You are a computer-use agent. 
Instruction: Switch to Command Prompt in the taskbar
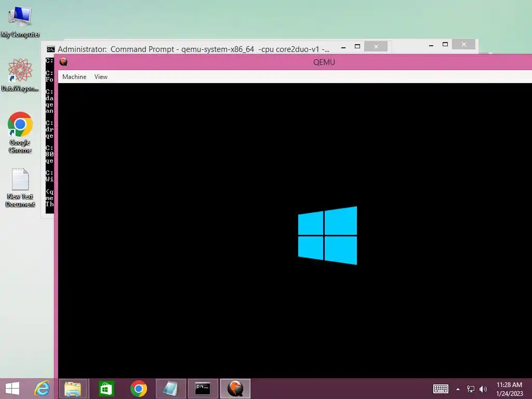[203, 389]
